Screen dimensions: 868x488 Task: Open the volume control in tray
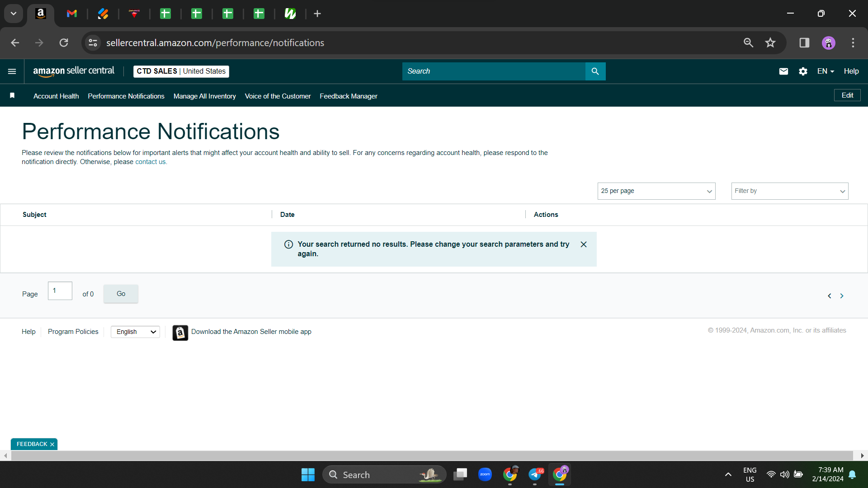pos(784,475)
